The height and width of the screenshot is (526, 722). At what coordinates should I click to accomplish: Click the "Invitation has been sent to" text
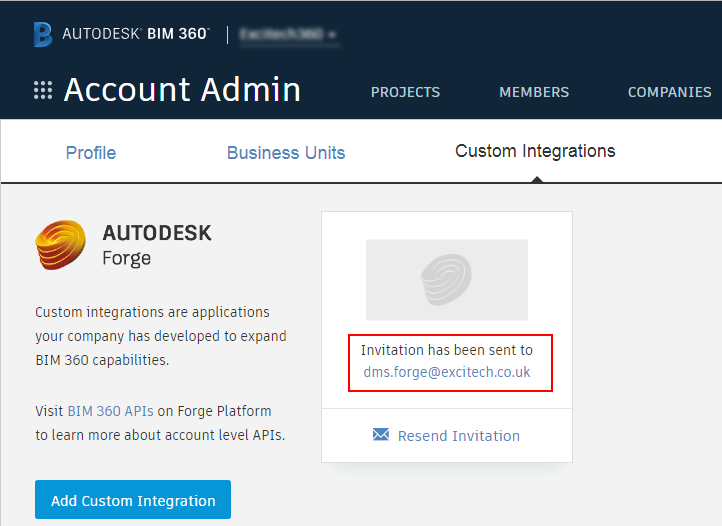coord(447,350)
